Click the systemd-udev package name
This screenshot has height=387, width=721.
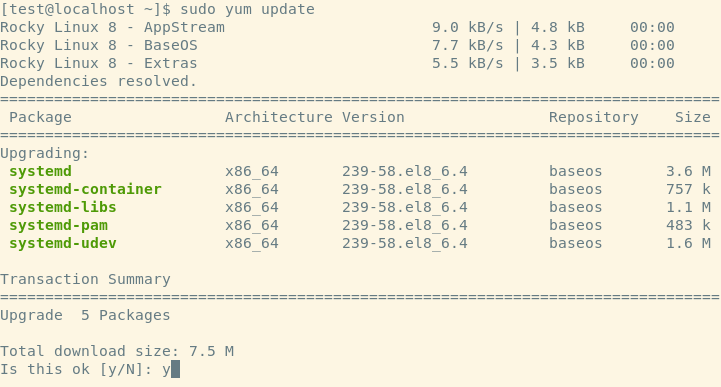[63, 243]
